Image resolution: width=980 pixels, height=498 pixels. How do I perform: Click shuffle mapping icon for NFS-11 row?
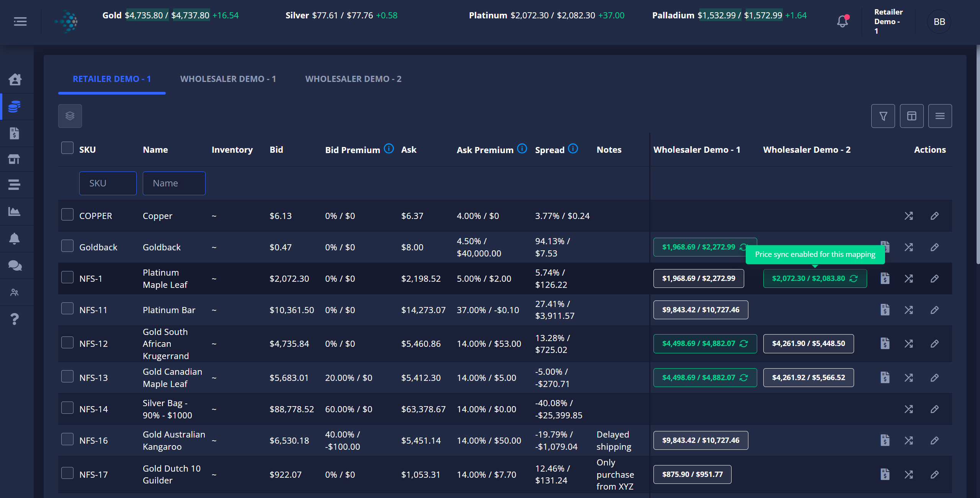point(909,310)
